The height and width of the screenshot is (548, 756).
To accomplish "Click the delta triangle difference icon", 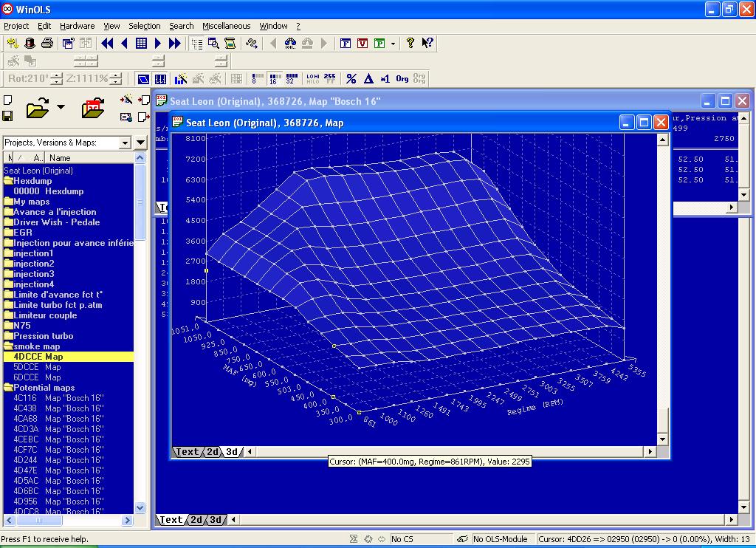I will 368,78.
